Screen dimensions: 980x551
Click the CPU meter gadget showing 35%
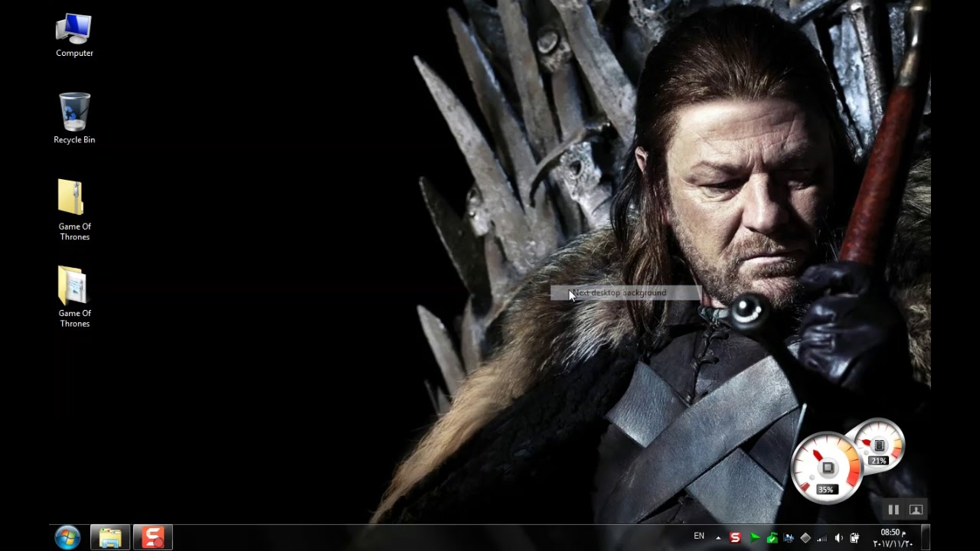point(827,468)
